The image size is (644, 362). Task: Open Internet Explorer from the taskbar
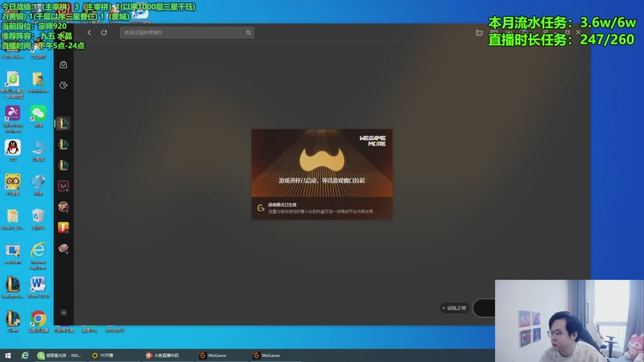tap(25, 356)
